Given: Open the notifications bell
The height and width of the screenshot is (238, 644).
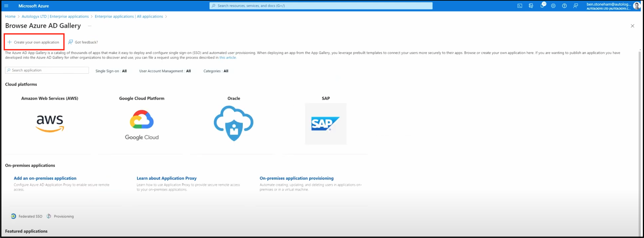Looking at the screenshot, I should pyautogui.click(x=542, y=6).
